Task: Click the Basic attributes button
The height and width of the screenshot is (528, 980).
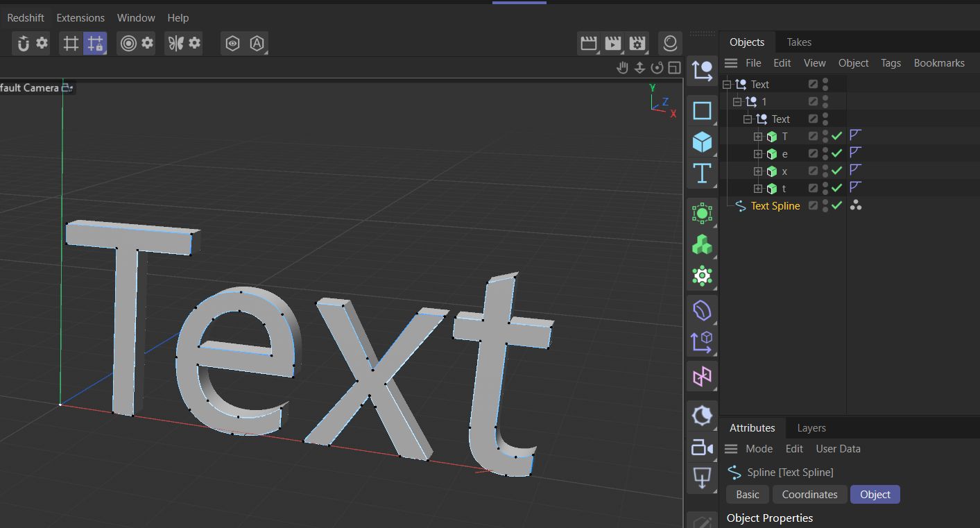Action: point(747,495)
